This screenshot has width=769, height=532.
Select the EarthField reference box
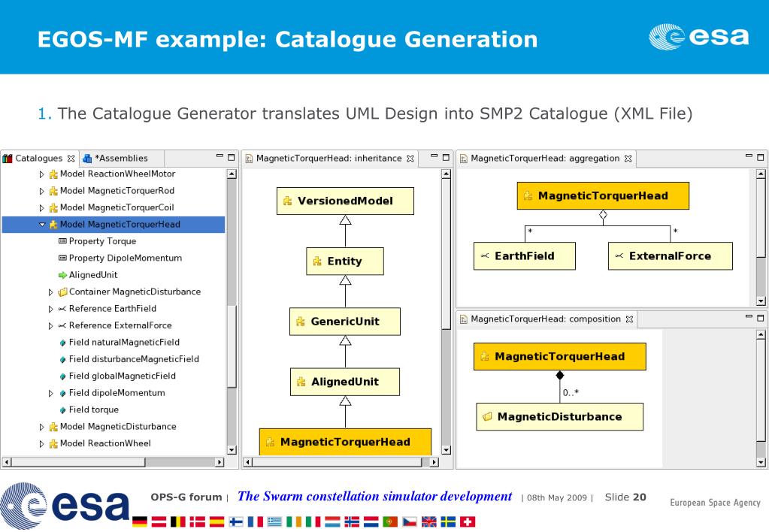524,256
